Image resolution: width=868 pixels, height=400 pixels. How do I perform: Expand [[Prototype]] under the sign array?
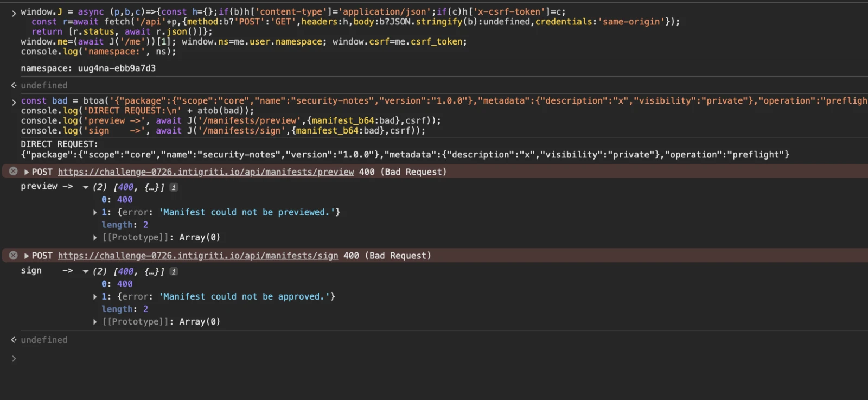[x=95, y=321]
